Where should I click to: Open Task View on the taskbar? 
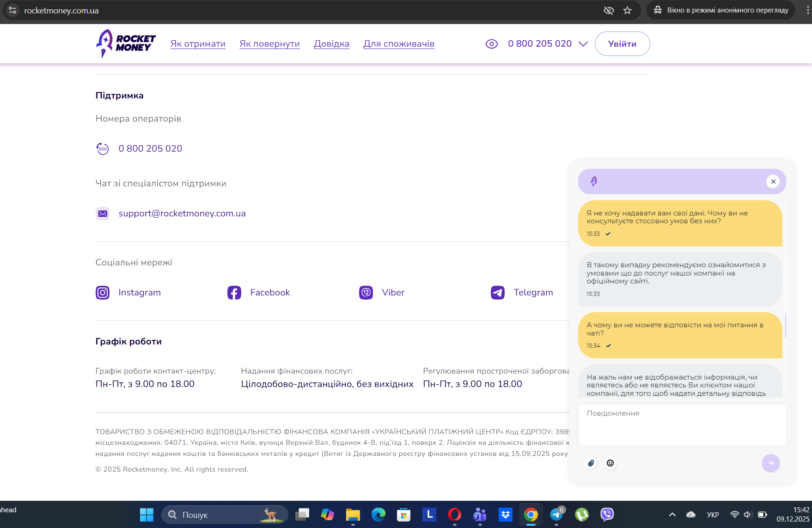pyautogui.click(x=302, y=515)
